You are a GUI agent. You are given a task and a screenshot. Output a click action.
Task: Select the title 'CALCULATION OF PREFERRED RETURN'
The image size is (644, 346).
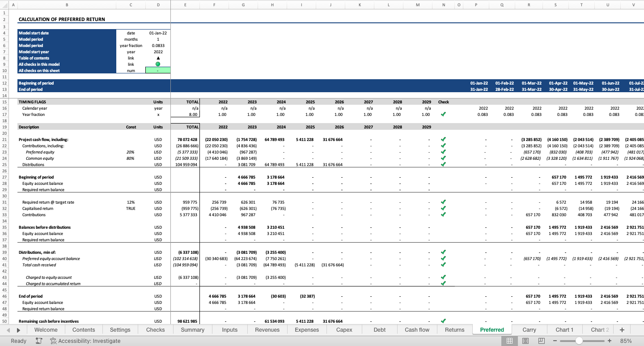62,20
